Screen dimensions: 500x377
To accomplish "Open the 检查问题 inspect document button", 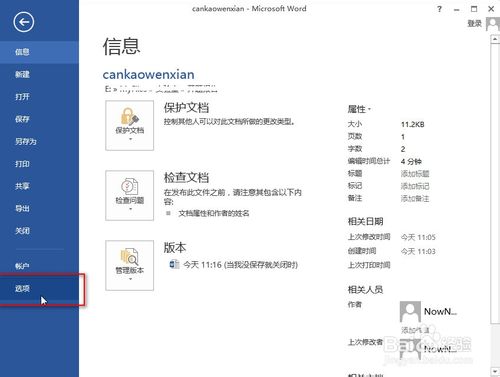I will (130, 195).
